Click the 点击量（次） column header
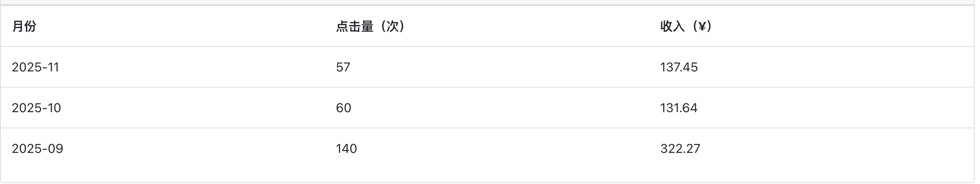The image size is (980, 184). 370,27
